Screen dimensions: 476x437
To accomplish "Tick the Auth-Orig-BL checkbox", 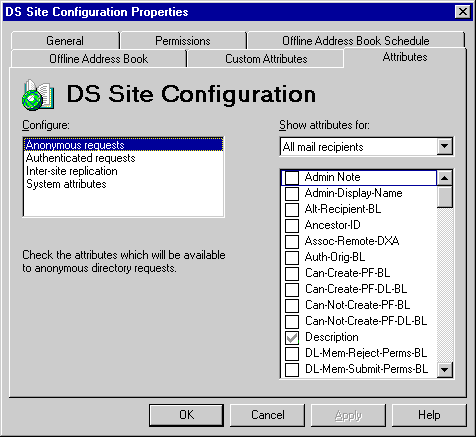I will point(292,257).
